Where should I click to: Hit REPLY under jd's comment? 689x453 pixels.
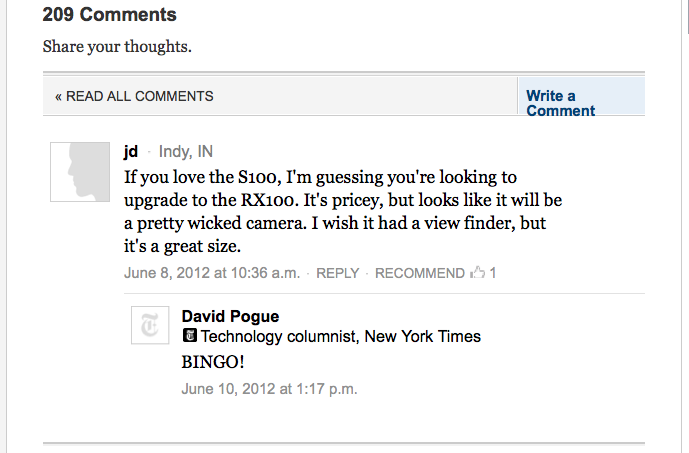[x=337, y=273]
